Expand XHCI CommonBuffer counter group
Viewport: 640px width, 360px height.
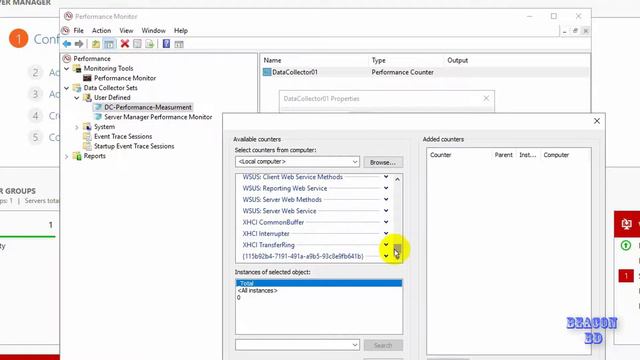(x=386, y=222)
